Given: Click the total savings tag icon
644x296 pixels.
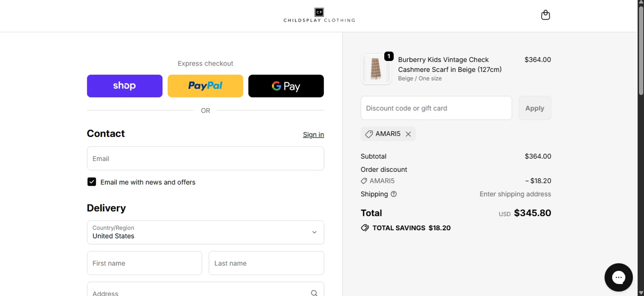Looking at the screenshot, I should [x=365, y=228].
